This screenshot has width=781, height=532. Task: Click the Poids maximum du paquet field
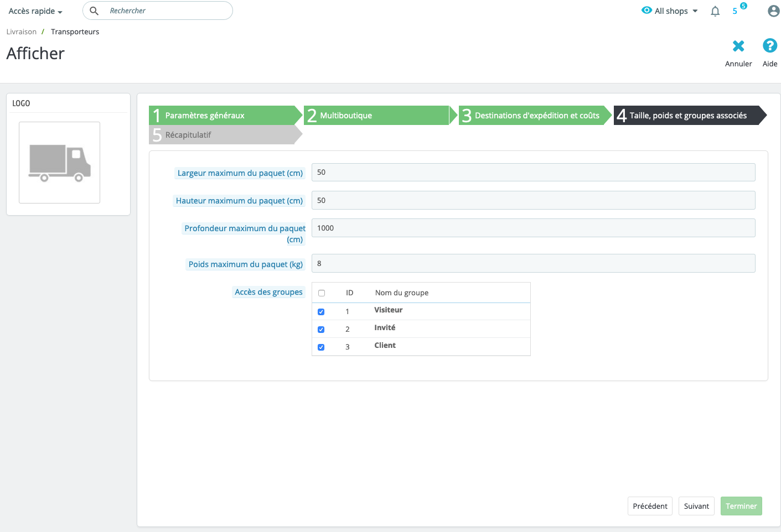click(533, 264)
